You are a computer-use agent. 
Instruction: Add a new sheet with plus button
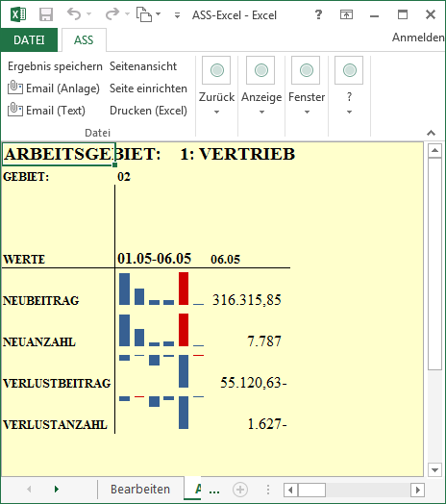click(240, 490)
